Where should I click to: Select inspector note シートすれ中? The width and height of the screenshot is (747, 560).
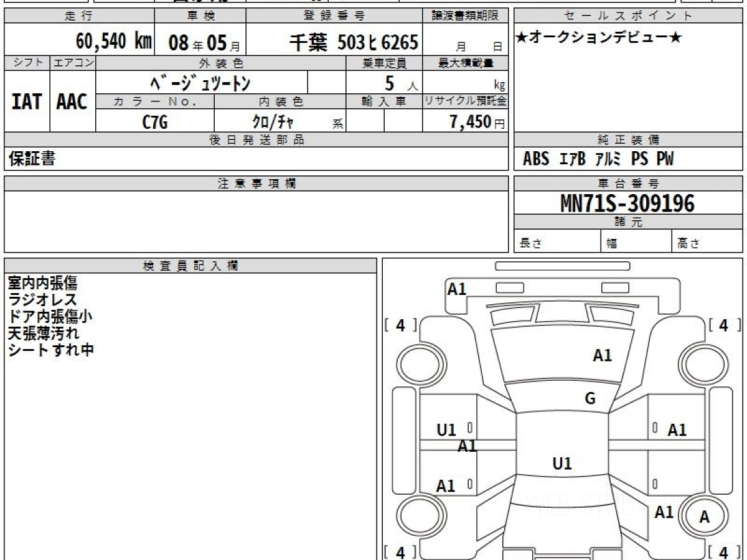pyautogui.click(x=51, y=350)
